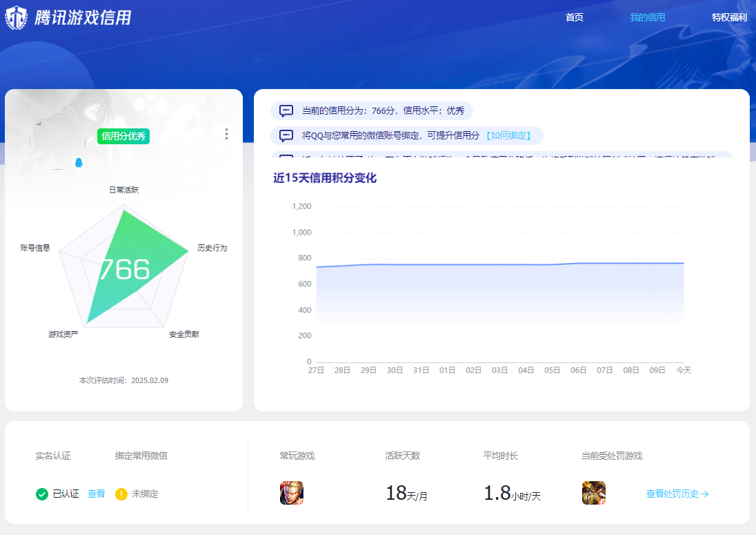Viewport: 756px width, 535px height.
Task: Click the Tencent Game Credit shield logo
Action: 16,18
